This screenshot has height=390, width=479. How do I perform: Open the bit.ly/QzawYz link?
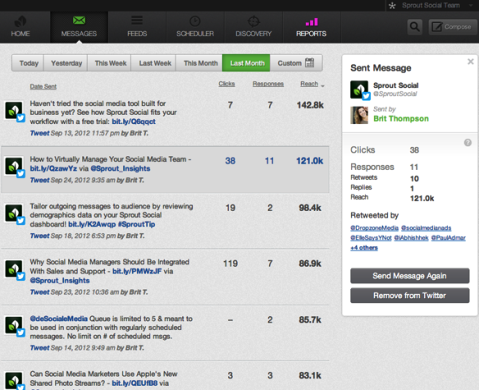click(x=53, y=168)
